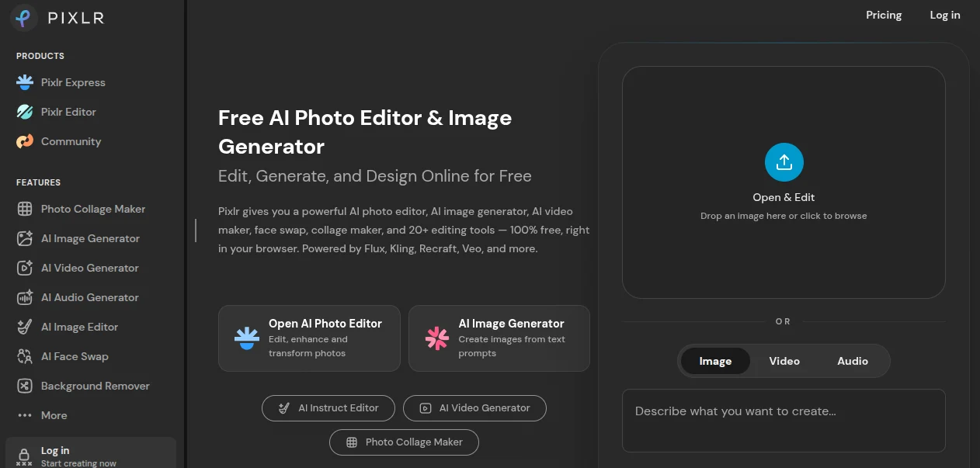Open the Pixlr Express product link
The height and width of the screenshot is (468, 980).
pos(73,82)
